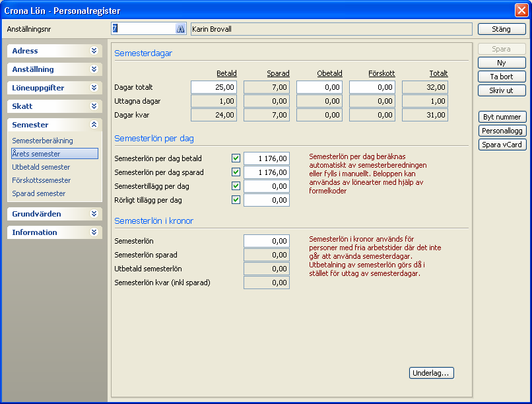Open the Information panel header
Screen dimensions: 532x404
(x=55, y=232)
